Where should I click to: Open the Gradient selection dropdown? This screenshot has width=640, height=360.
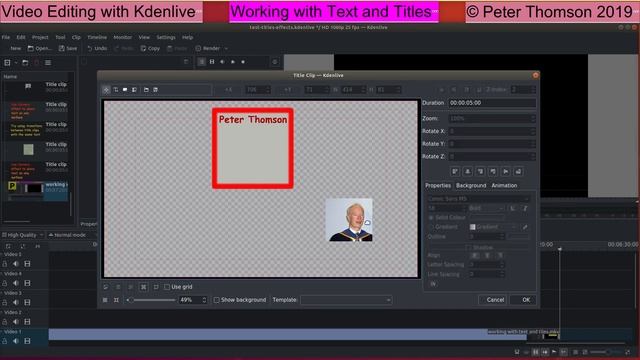[493, 227]
